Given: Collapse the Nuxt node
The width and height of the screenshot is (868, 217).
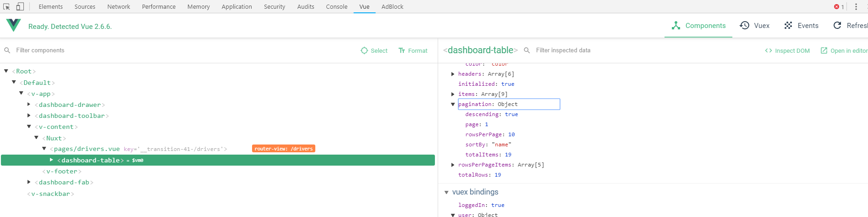Looking at the screenshot, I should 37,138.
